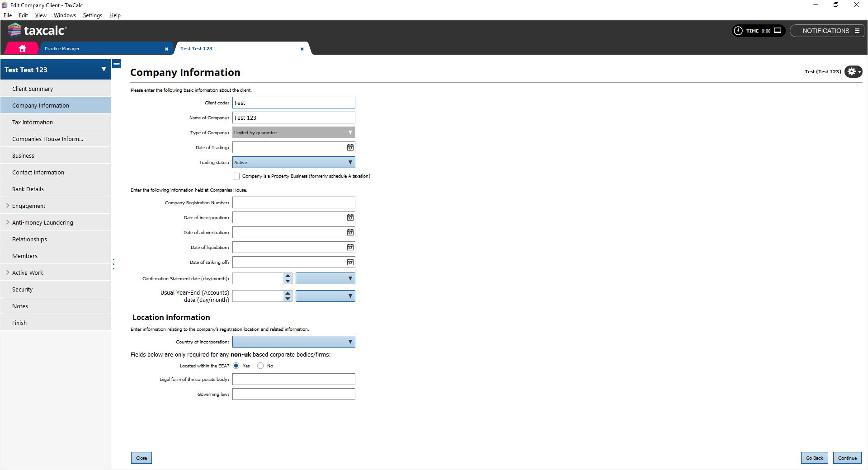The image size is (868, 470).
Task: Close the Practice Manager tab
Action: (166, 49)
